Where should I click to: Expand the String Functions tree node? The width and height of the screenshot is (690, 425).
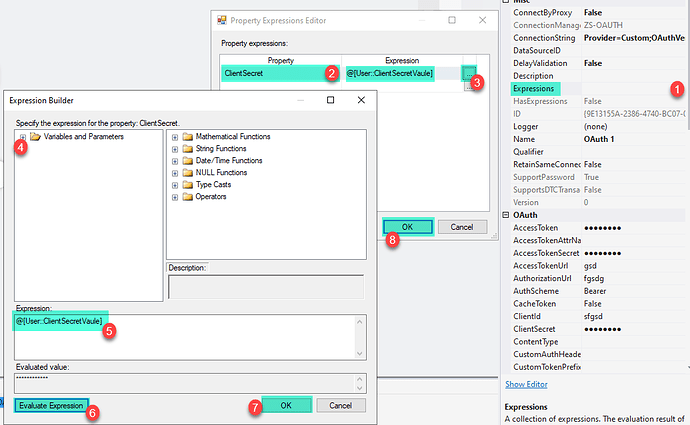pos(175,148)
